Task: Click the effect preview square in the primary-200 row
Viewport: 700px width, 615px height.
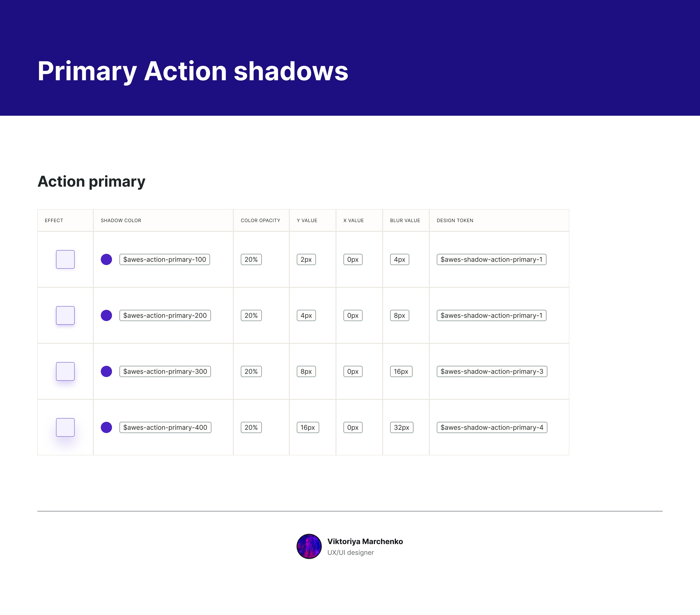Action: point(65,315)
